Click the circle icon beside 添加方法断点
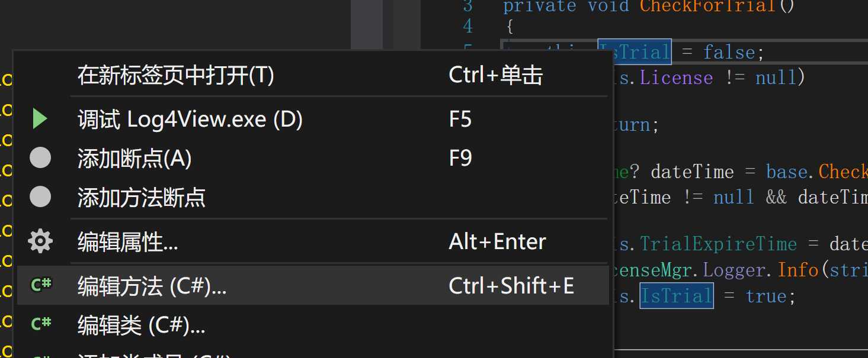The width and height of the screenshot is (868, 358). coord(40,196)
